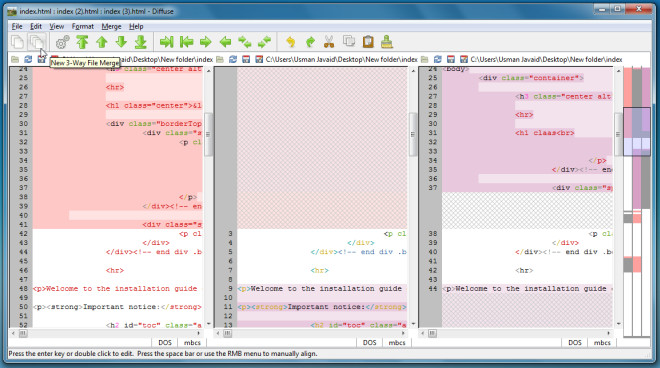
Task: Open the Edit menu
Action: tap(36, 26)
